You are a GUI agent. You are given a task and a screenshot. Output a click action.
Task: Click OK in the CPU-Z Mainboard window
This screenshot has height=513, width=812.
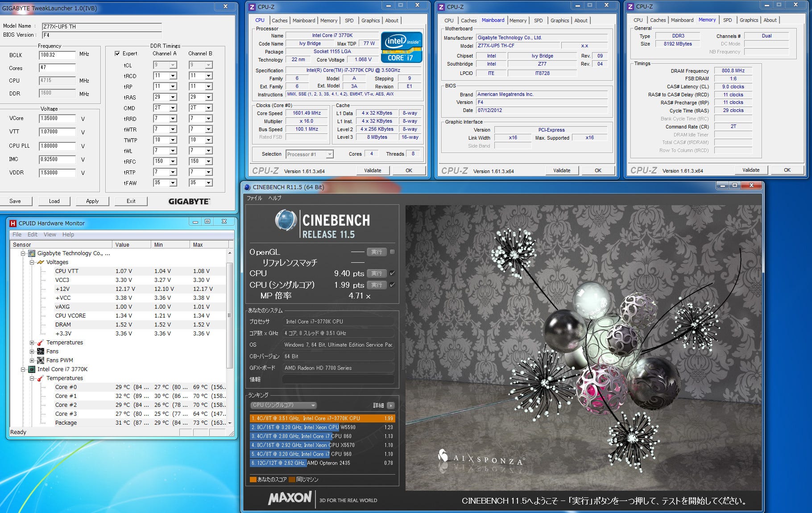(598, 170)
